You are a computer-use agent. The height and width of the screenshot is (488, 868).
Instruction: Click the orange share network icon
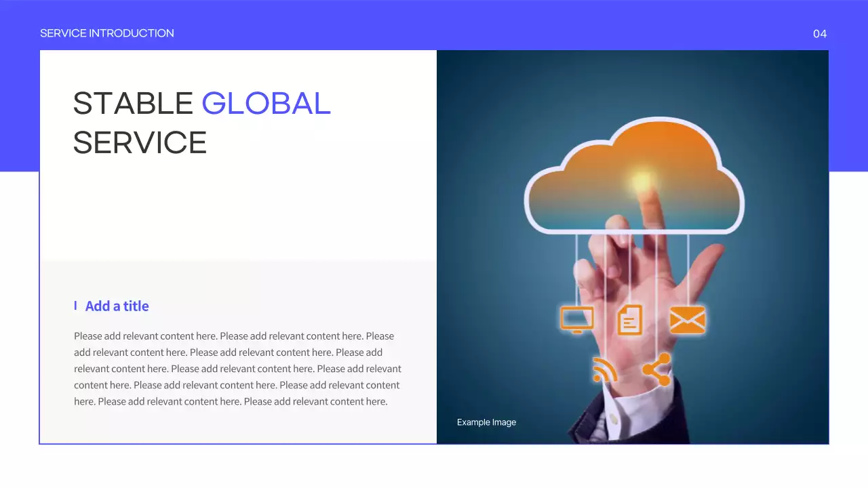point(655,369)
